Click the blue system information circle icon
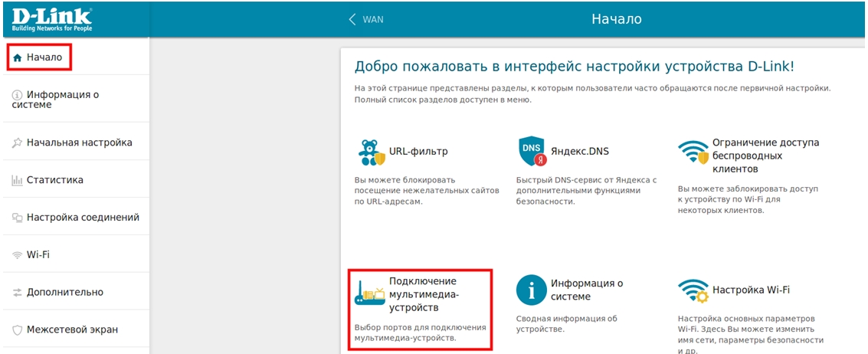The image size is (868, 354). tap(531, 291)
